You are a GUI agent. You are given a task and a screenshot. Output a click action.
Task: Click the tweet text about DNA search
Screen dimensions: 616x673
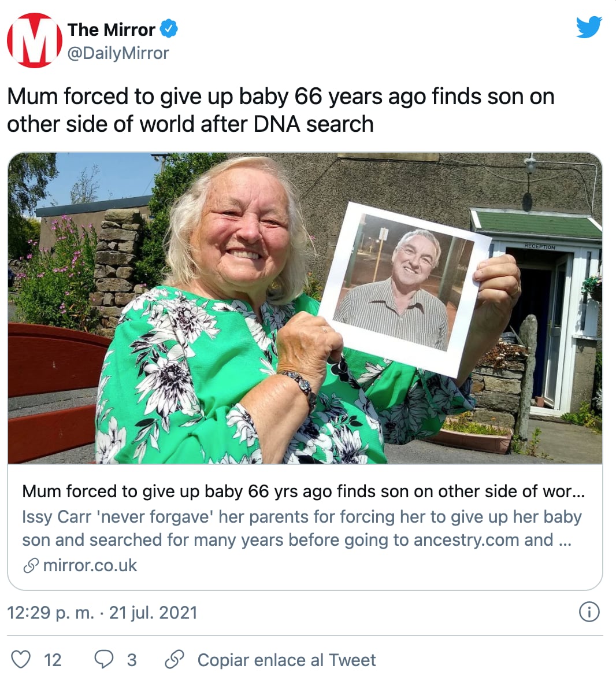(x=280, y=110)
